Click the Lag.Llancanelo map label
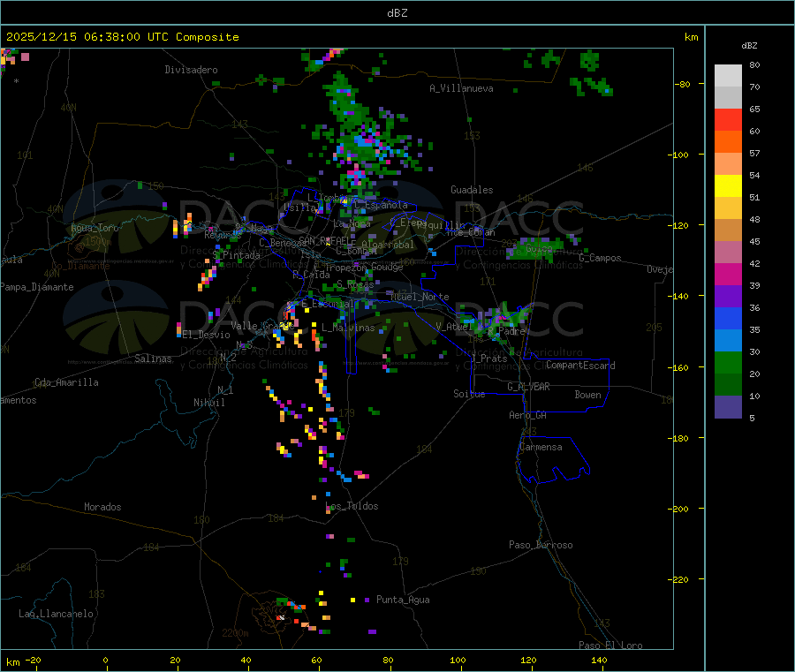Image resolution: width=795 pixels, height=672 pixels. (57, 614)
